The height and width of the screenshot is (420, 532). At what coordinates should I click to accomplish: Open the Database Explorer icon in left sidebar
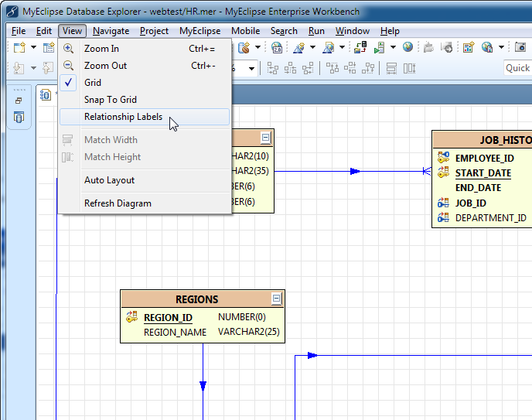pyautogui.click(x=19, y=118)
